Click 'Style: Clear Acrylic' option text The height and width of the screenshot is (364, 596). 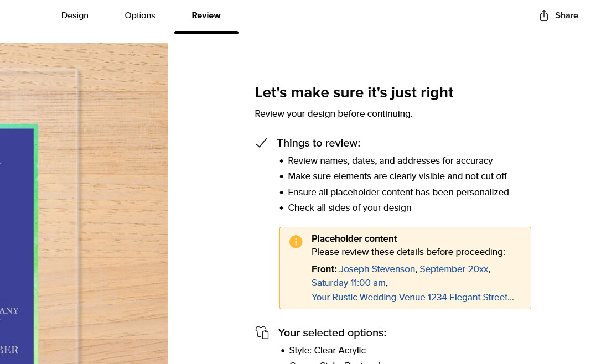(327, 350)
